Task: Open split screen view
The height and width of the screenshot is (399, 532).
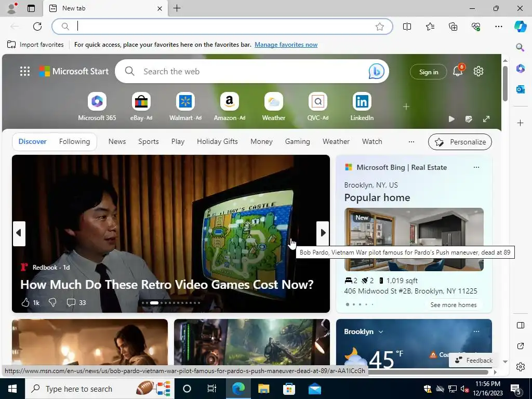Action: click(x=407, y=26)
